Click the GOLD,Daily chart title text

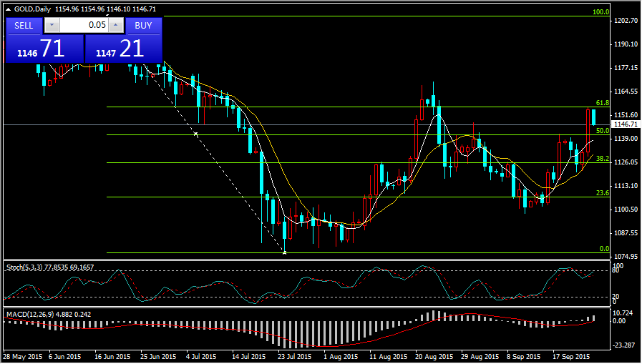[32, 9]
